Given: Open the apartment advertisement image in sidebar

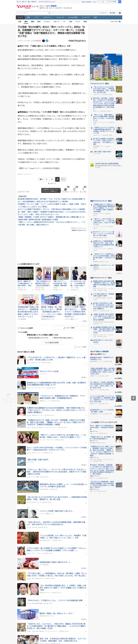Looking at the screenshot, I should [106, 67].
